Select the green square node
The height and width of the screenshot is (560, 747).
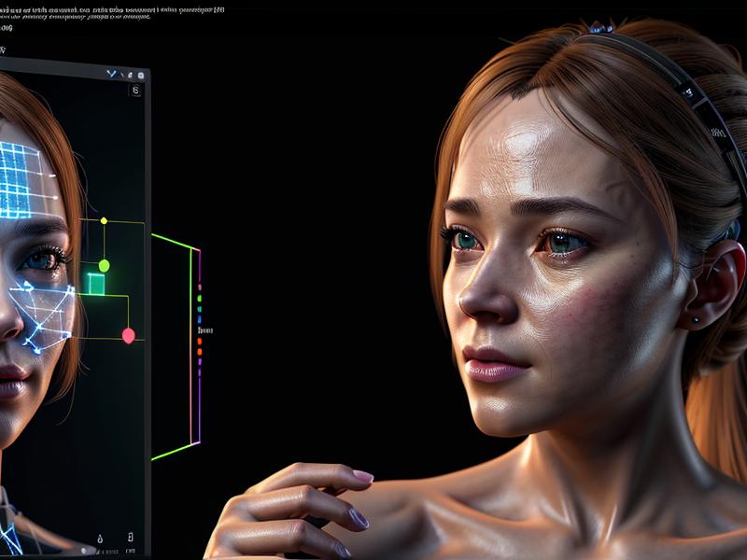pos(96,284)
